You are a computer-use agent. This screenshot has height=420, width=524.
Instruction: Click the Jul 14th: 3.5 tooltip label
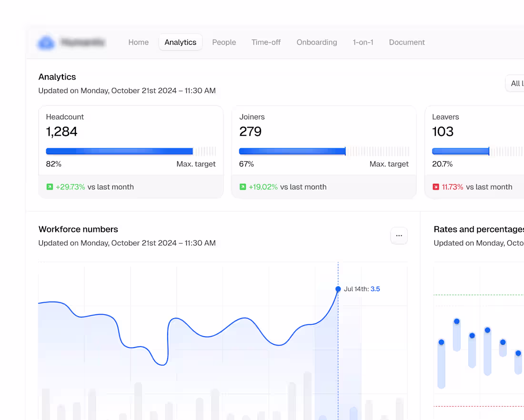(x=362, y=289)
